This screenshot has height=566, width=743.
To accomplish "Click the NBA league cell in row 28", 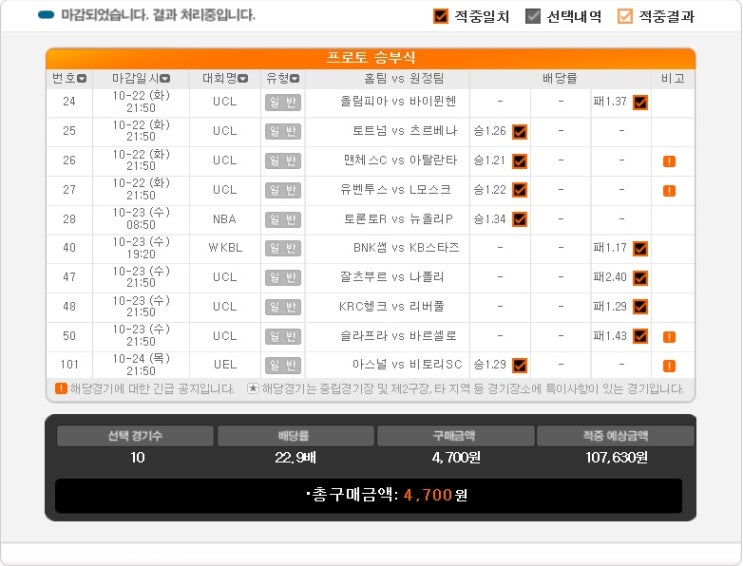I will pos(225,219).
